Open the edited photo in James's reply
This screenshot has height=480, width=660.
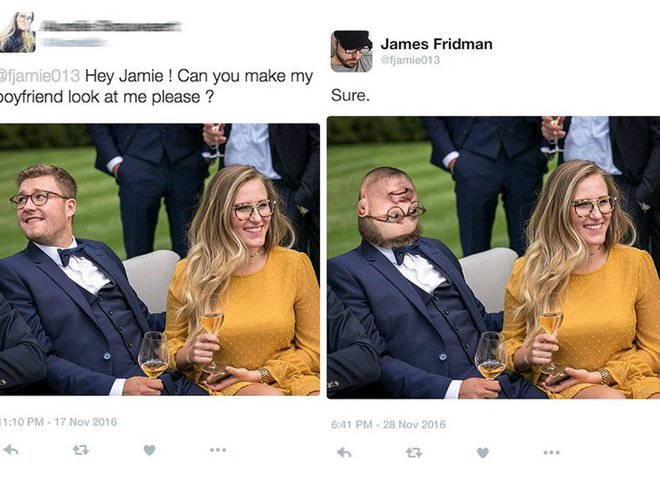493,257
